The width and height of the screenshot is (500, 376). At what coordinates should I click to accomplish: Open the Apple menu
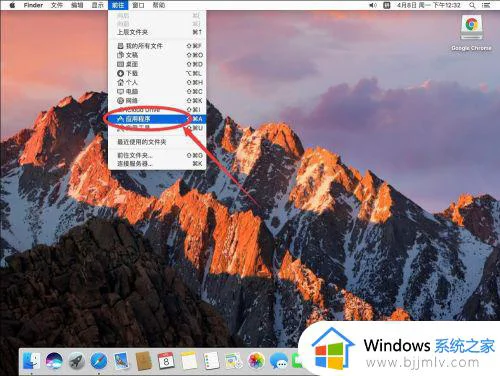12,5
